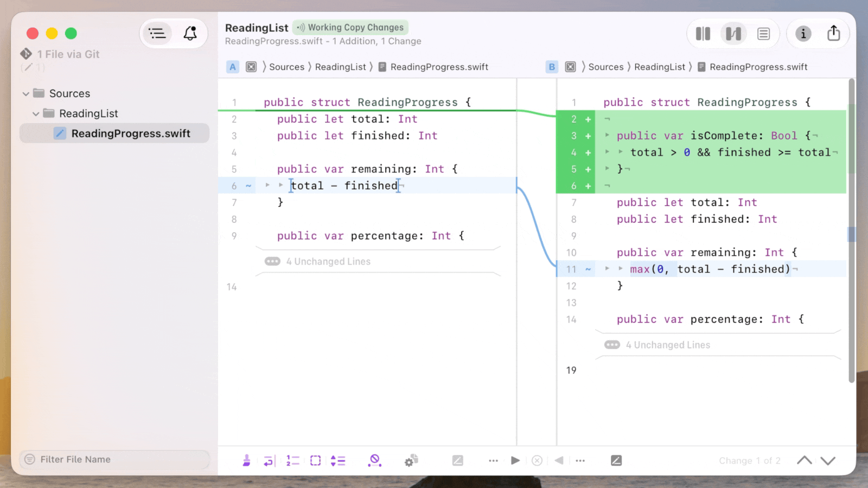Select the B side label

click(x=552, y=67)
